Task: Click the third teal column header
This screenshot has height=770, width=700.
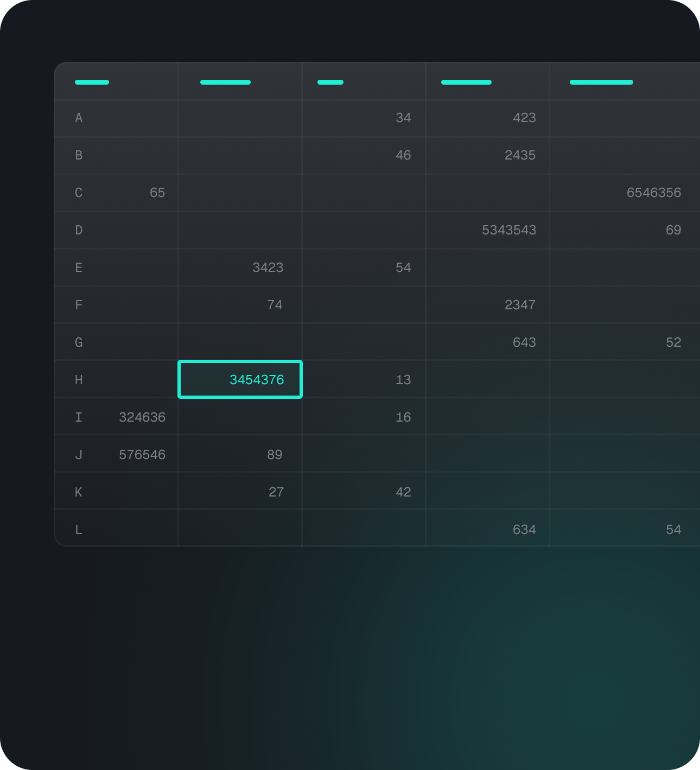Action: (330, 82)
